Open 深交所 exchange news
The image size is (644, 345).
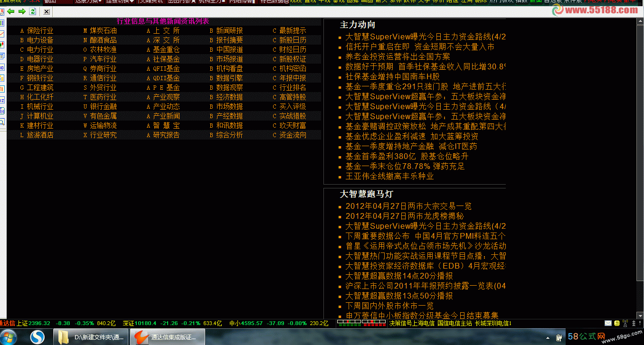pyautogui.click(x=166, y=40)
